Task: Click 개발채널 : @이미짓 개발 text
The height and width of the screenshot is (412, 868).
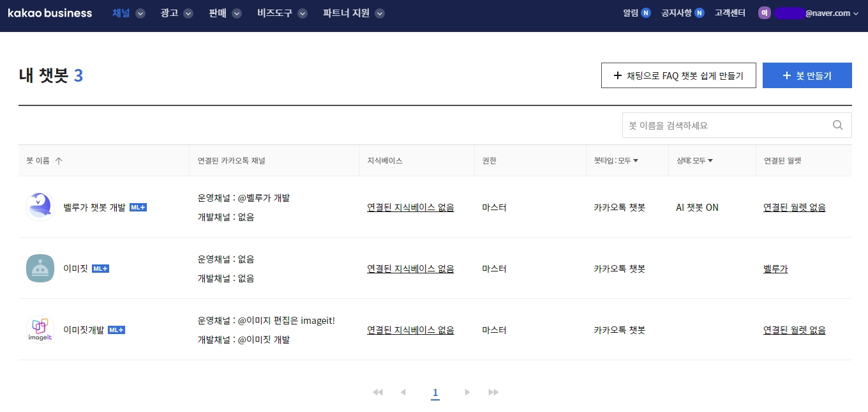Action: tap(244, 340)
